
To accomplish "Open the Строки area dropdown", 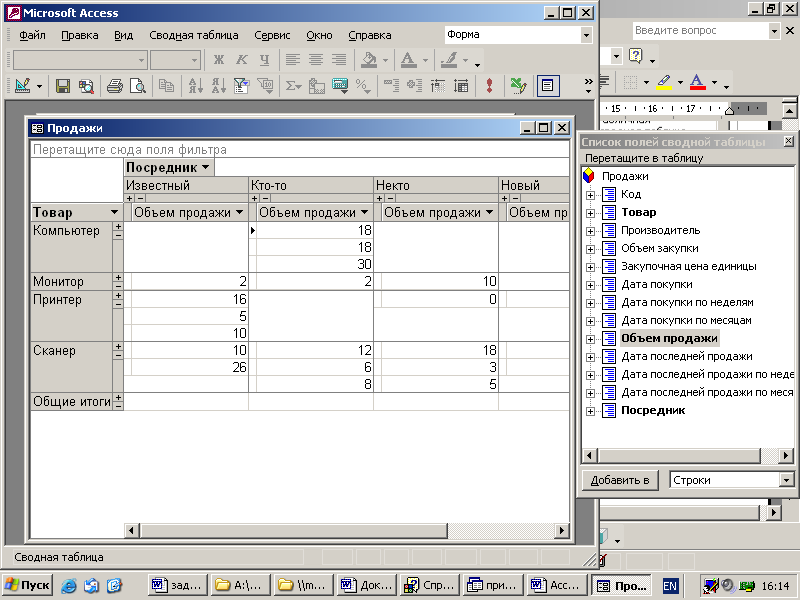I will coord(786,480).
